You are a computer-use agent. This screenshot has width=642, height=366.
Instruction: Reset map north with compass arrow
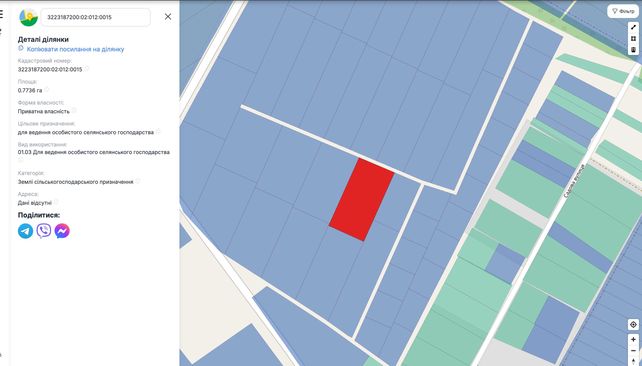633,361
